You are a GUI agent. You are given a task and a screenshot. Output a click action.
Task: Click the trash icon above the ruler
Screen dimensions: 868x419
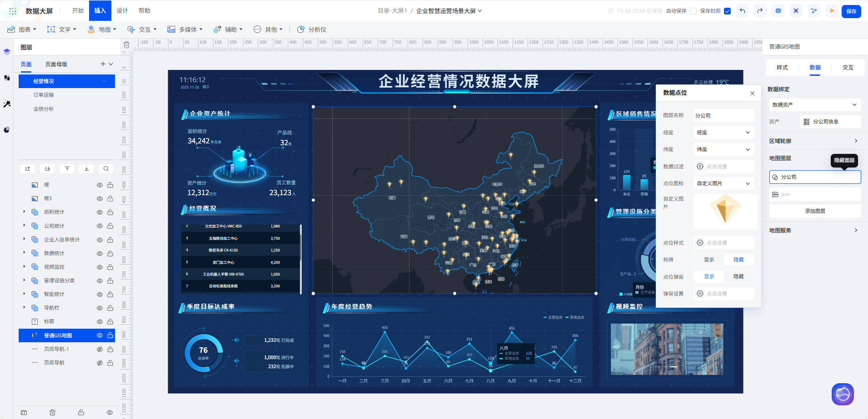click(126, 45)
